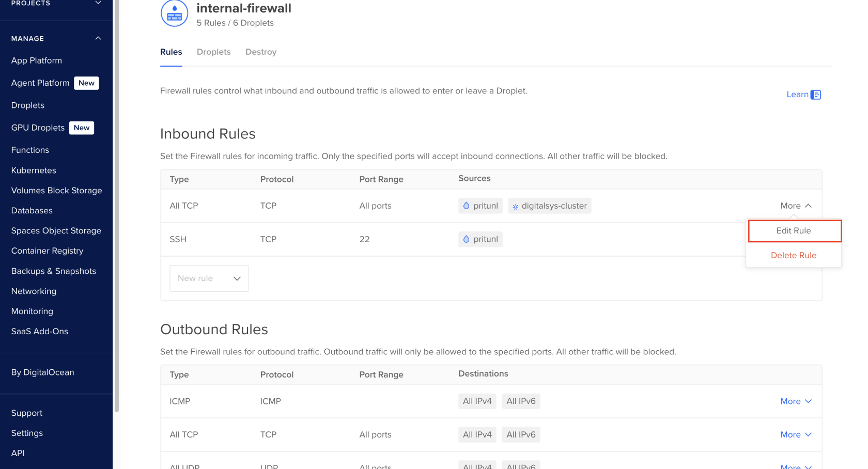Click the sidebar vertical scrollbar

click(x=117, y=207)
